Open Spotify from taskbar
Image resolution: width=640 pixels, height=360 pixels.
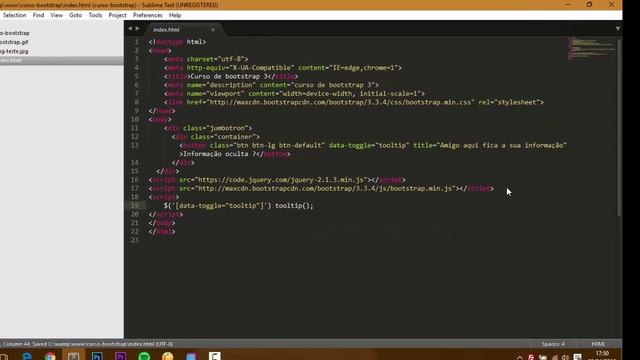click(x=144, y=356)
